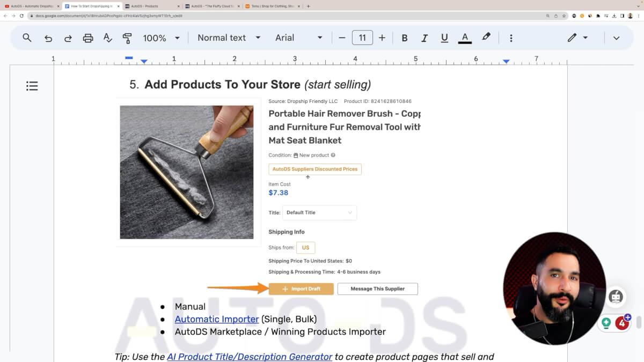Close the How To Start Dropshipping tab
The height and width of the screenshot is (362, 644).
click(118, 6)
